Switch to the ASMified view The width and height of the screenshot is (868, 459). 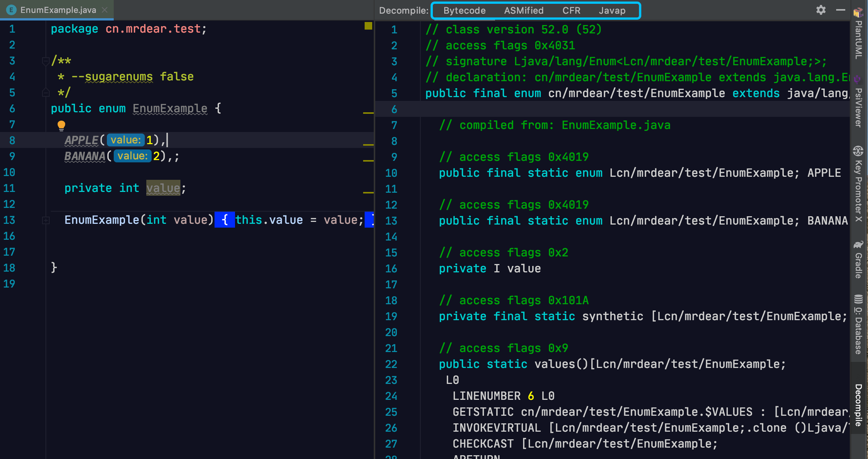click(x=523, y=10)
